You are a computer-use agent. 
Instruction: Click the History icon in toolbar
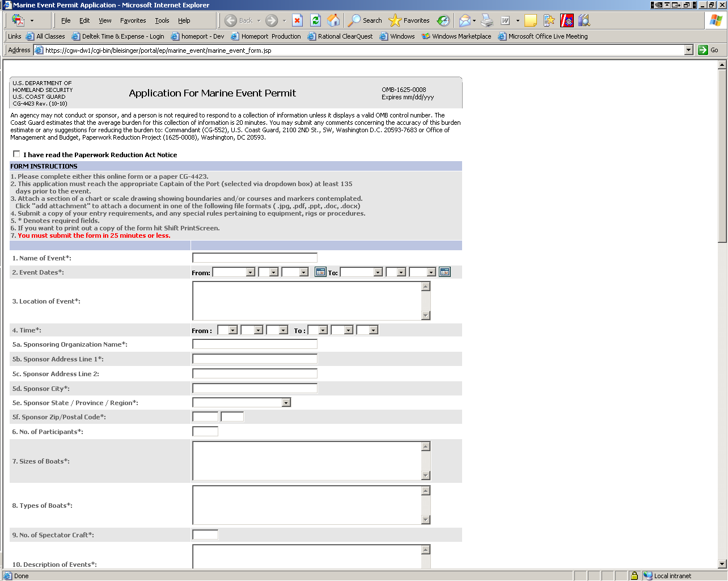[x=443, y=20]
